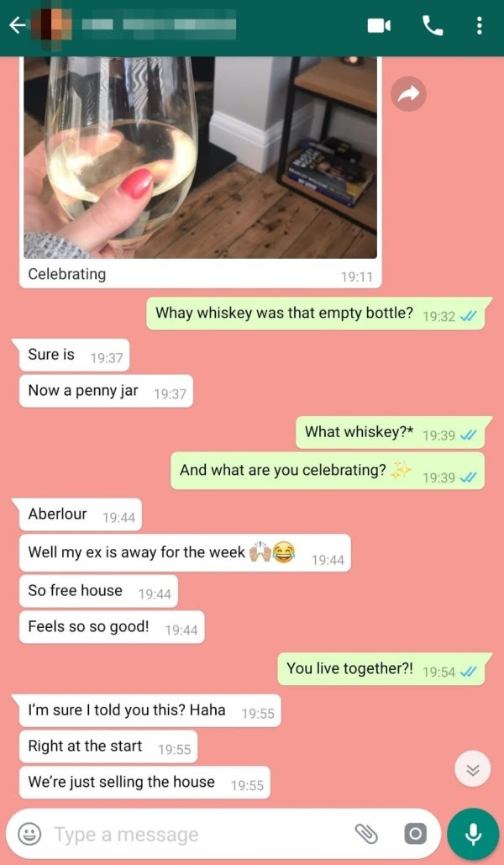Image resolution: width=504 pixels, height=865 pixels.
Task: Tap the 'Feels so so good!' message
Action: tap(112, 627)
